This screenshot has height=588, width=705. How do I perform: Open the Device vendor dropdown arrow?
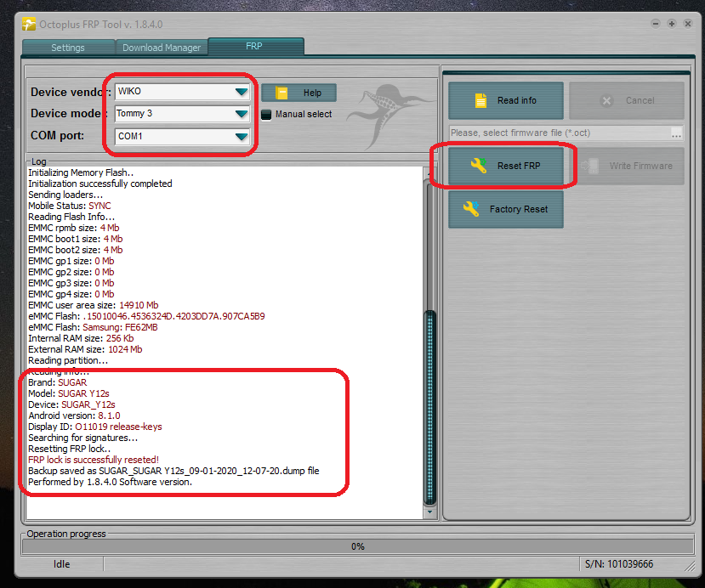242,92
